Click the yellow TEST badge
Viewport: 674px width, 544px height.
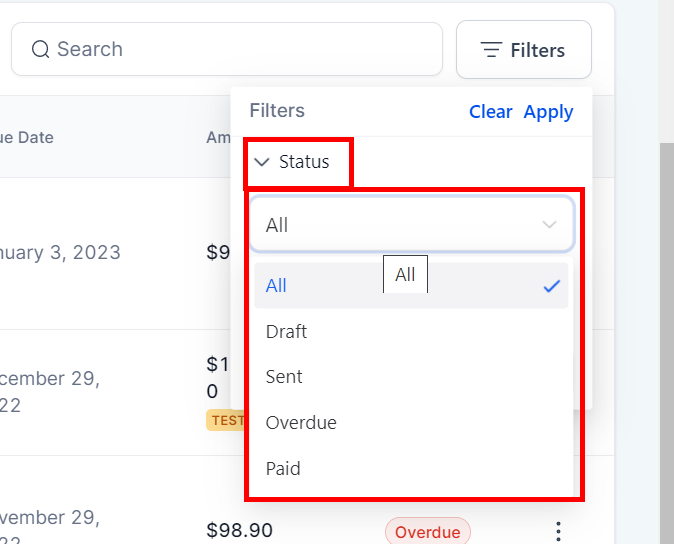click(x=226, y=420)
